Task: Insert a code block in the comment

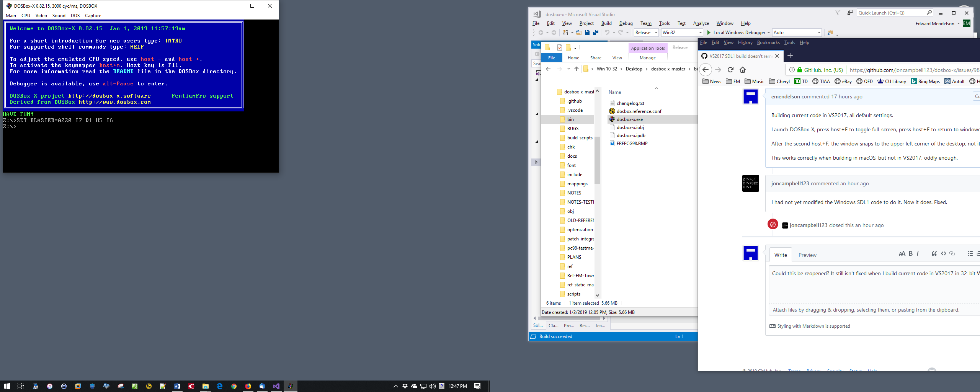Action: (x=943, y=253)
